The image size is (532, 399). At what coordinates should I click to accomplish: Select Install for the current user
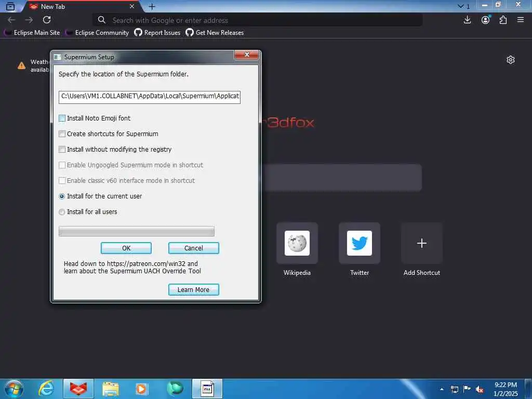click(62, 196)
